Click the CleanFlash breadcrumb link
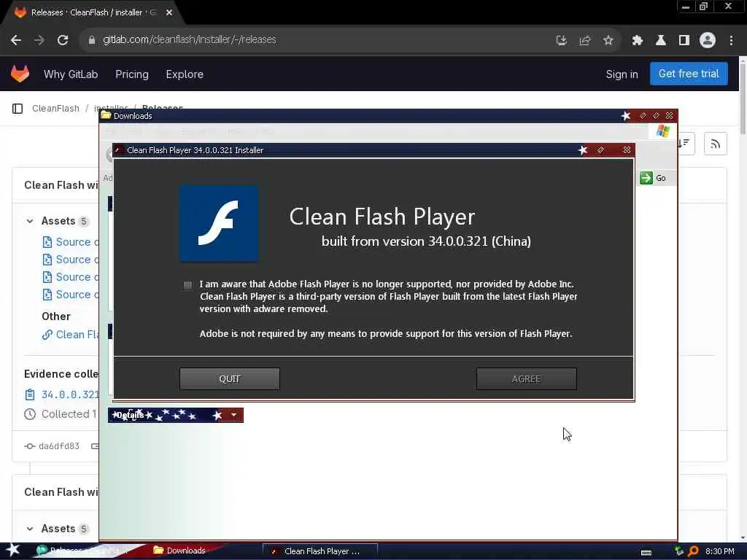747x560 pixels. [55, 108]
